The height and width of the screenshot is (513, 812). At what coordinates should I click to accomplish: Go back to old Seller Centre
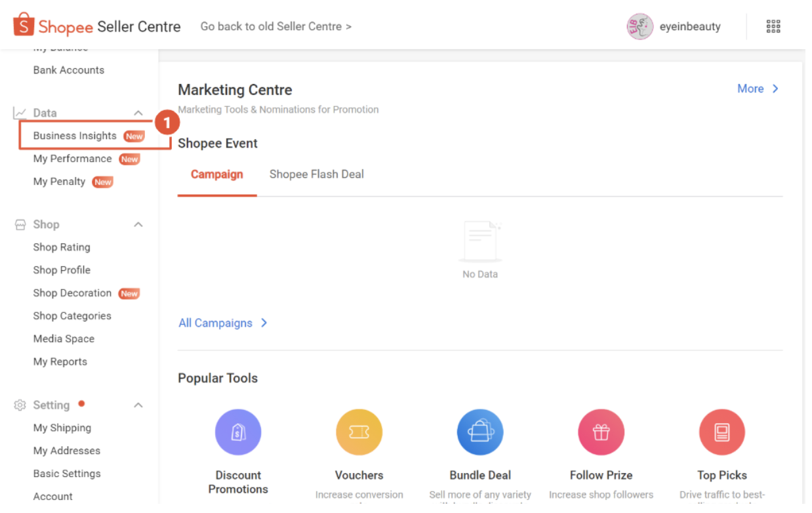tap(275, 26)
